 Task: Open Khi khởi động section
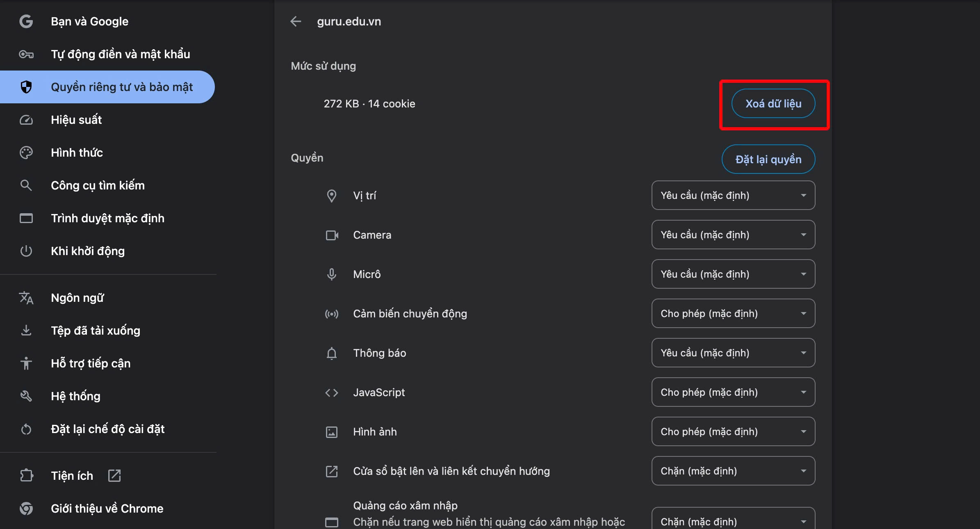107,251
